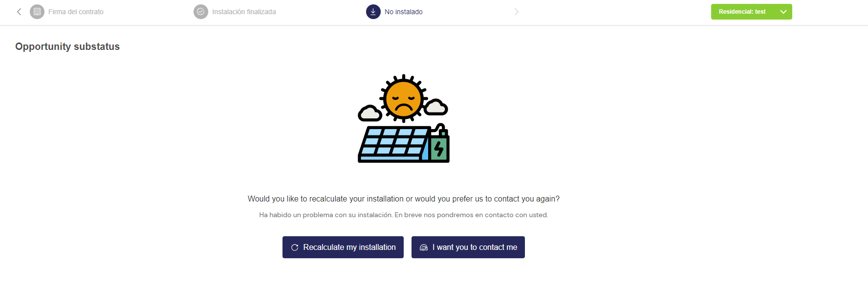Image resolution: width=868 pixels, height=291 pixels.
Task: Click the green battery graphic
Action: coord(439,144)
